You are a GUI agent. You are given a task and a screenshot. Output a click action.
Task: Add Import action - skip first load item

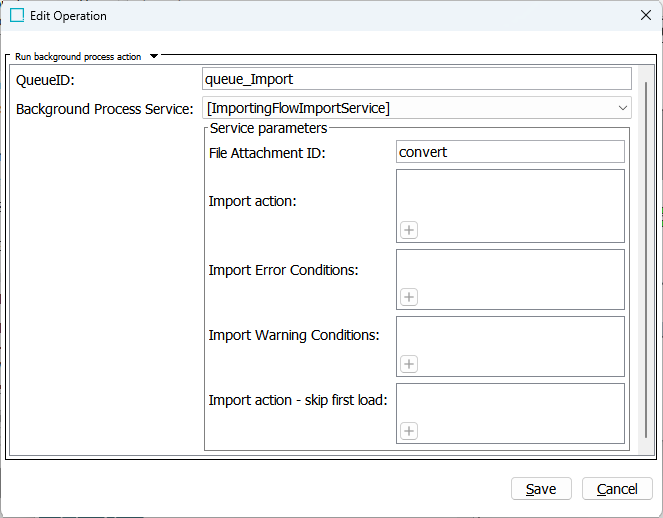tap(409, 431)
